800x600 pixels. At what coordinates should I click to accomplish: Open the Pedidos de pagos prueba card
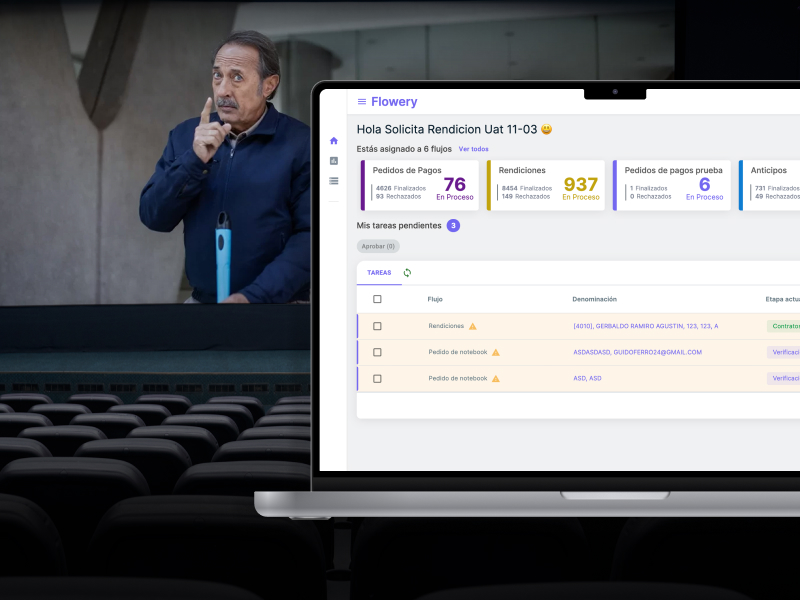click(x=670, y=185)
